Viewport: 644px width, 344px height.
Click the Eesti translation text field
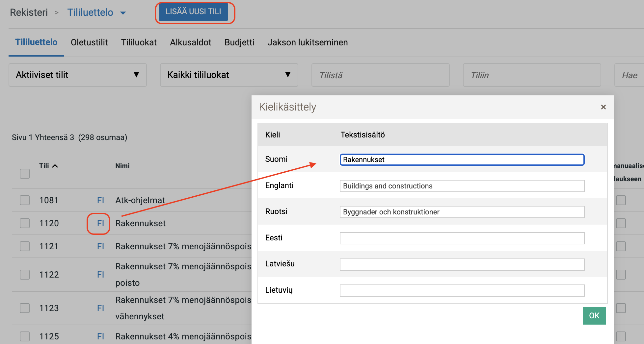click(462, 238)
